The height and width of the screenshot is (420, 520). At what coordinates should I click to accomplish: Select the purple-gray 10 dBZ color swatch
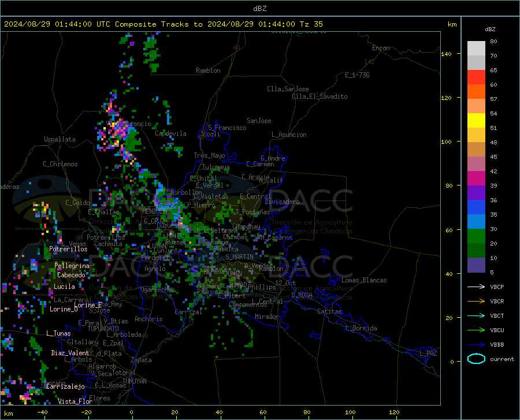click(x=476, y=265)
